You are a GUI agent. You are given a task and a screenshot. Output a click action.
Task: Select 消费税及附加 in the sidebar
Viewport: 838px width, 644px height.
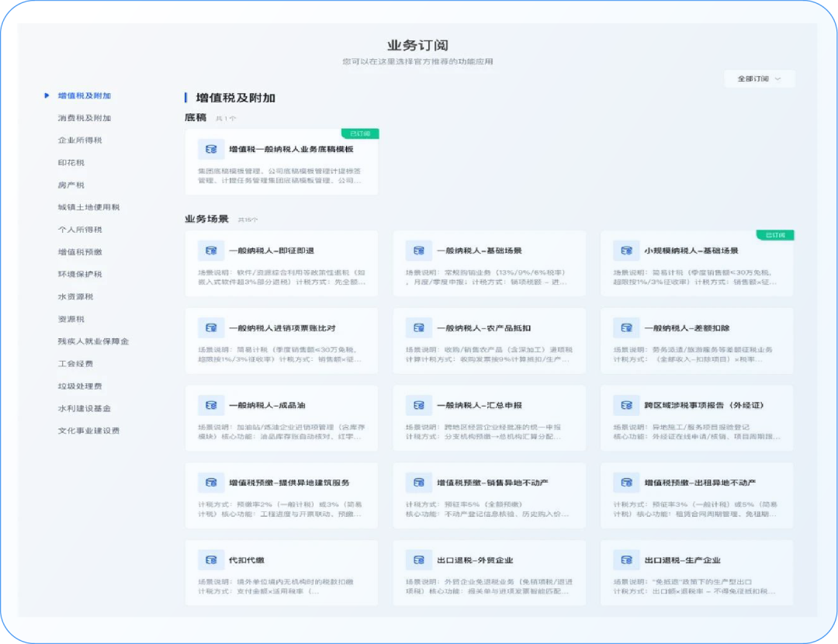[85, 118]
